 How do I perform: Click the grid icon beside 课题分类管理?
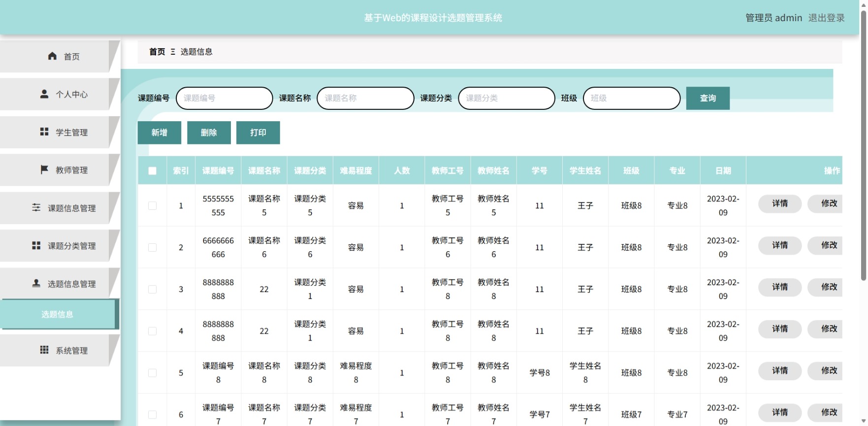pos(36,245)
